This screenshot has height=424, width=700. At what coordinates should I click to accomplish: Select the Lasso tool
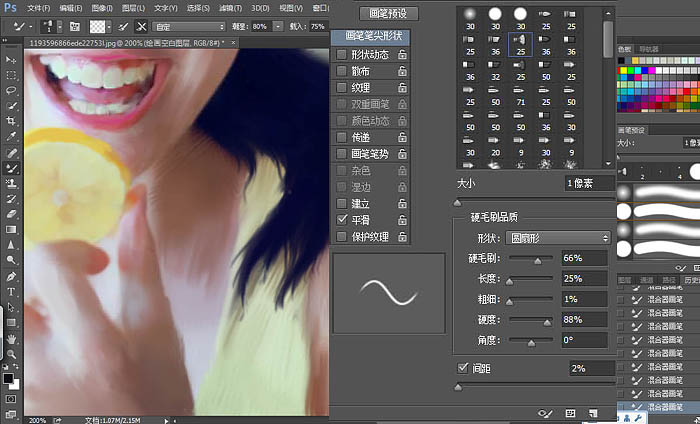[11, 90]
